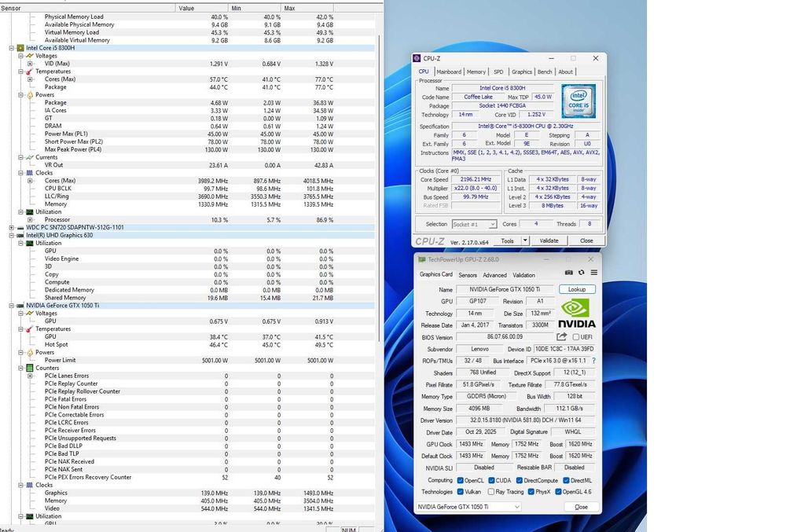
Task: Open the CPU-Z Tools dropdown arrow
Action: (525, 241)
